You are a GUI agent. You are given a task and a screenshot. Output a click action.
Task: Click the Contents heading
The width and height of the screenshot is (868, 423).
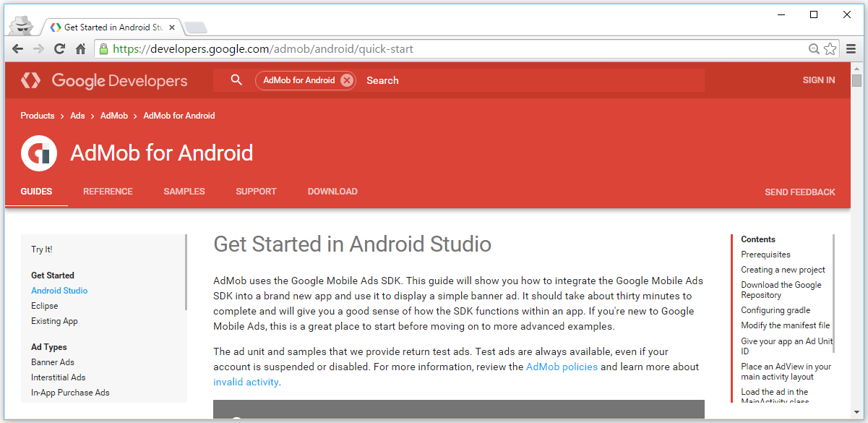point(758,239)
